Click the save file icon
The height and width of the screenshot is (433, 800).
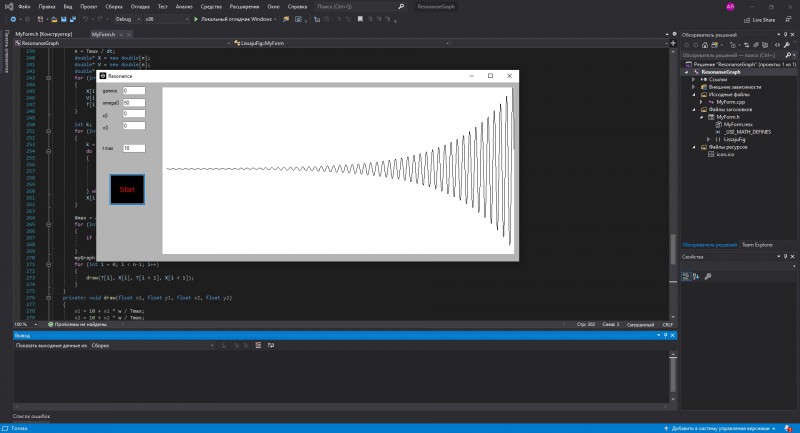click(63, 19)
